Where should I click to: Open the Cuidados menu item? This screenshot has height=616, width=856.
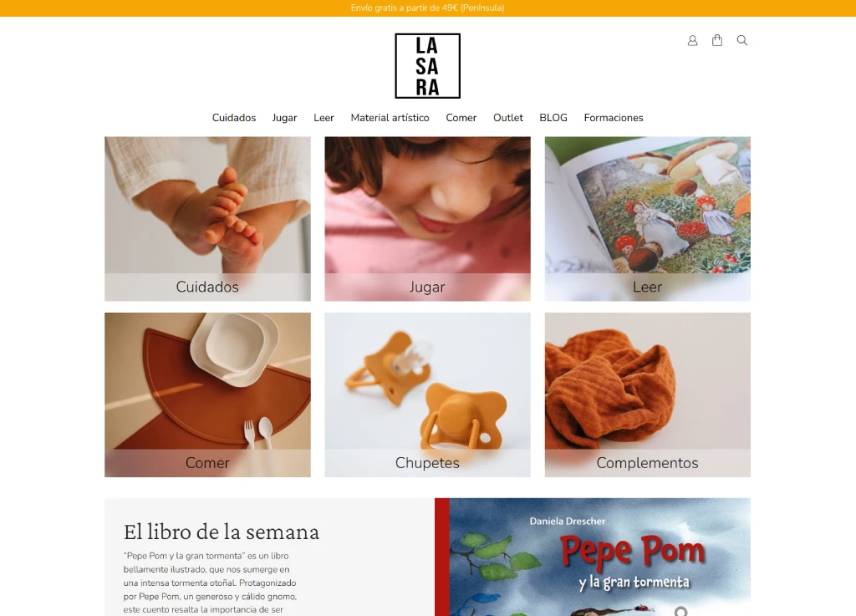click(x=234, y=118)
